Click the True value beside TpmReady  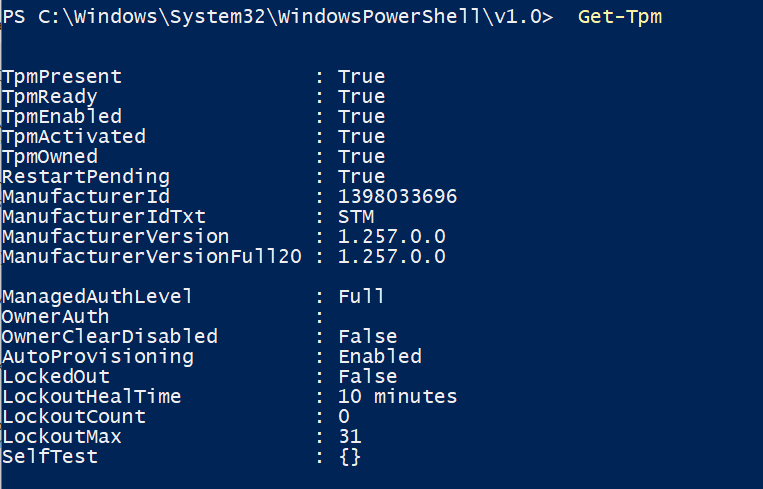[362, 96]
